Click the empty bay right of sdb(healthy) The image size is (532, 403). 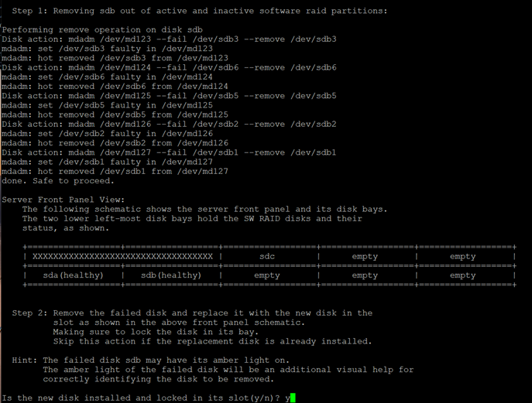click(266, 275)
